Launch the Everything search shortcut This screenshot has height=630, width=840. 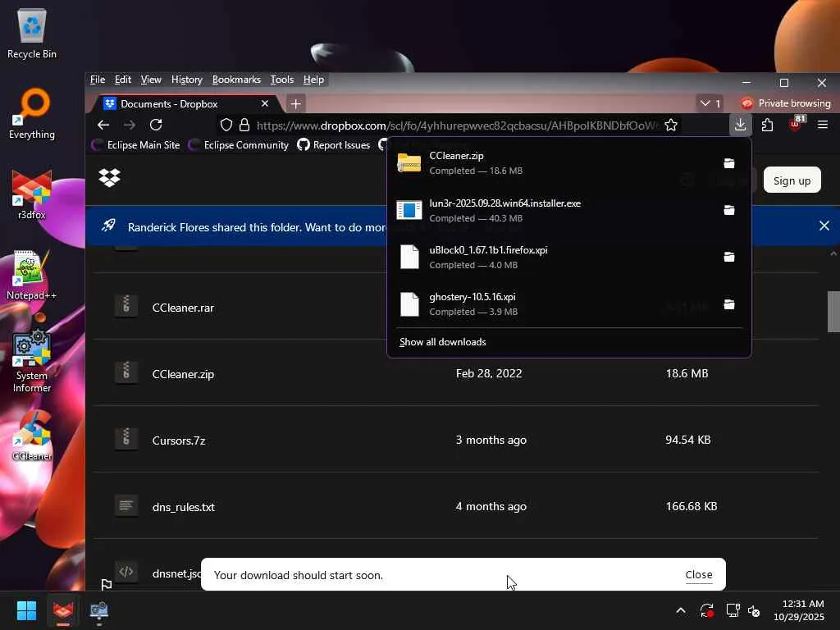pyautogui.click(x=32, y=113)
